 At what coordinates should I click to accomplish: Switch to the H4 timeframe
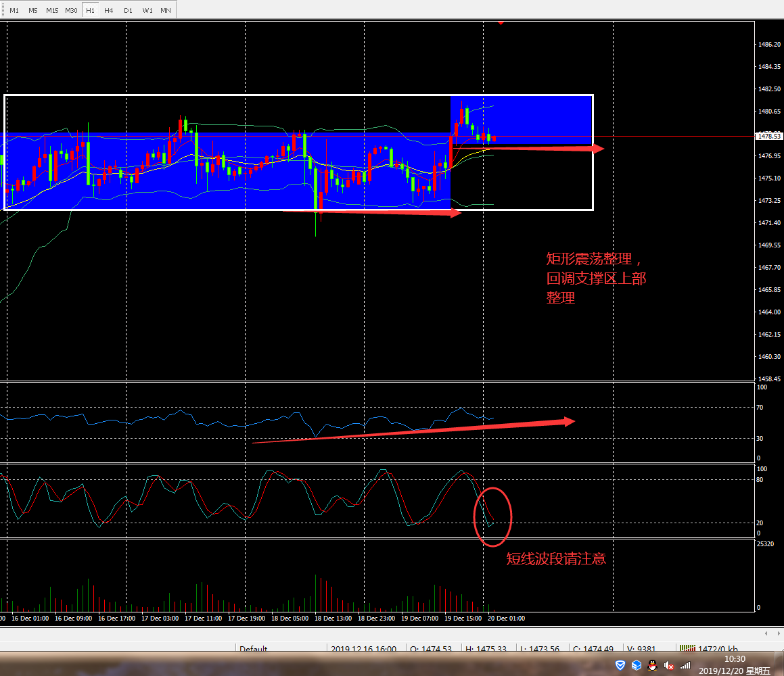click(x=108, y=11)
